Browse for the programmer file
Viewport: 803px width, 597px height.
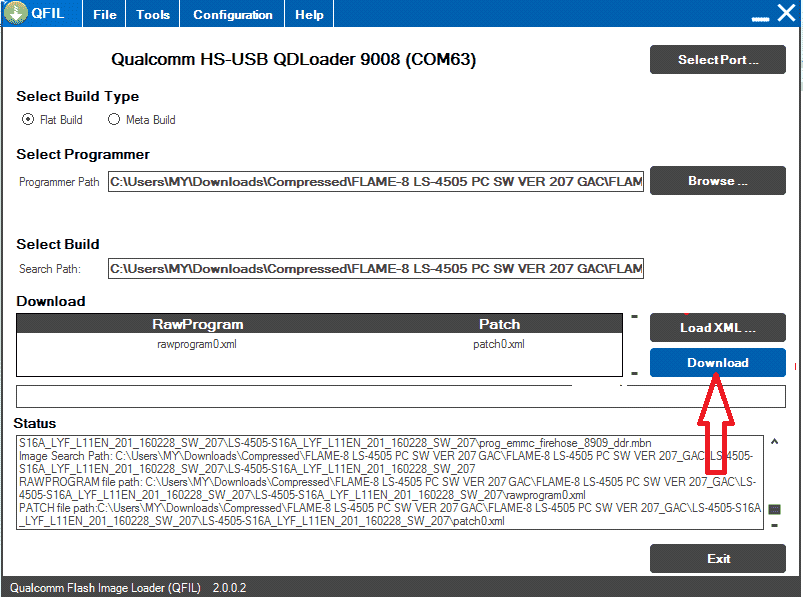click(x=717, y=181)
